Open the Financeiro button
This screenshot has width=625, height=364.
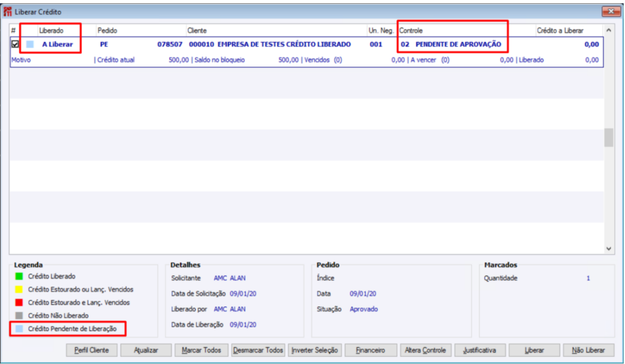coord(371,350)
